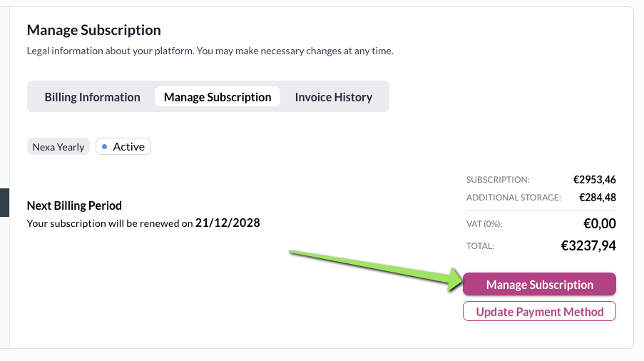Click the dark sidebar fragment at left edge
Screen dimensions: 644x361
click(4, 202)
